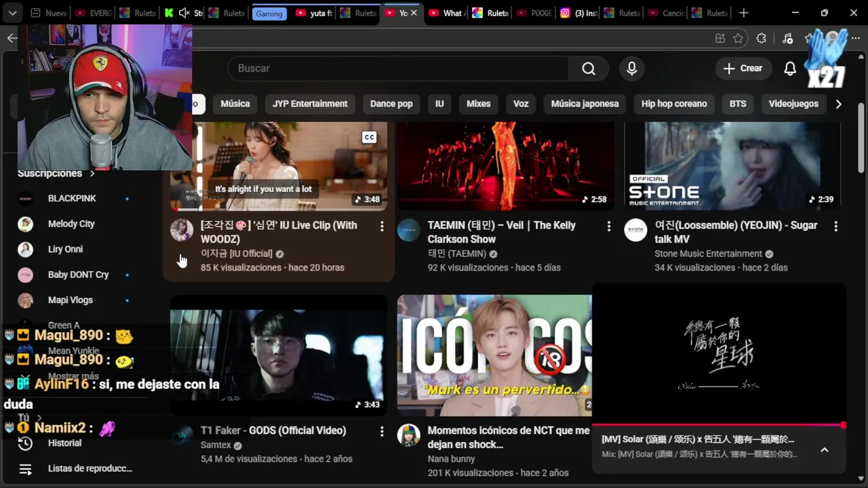Expand the Tú section in sidebar

coord(31,418)
